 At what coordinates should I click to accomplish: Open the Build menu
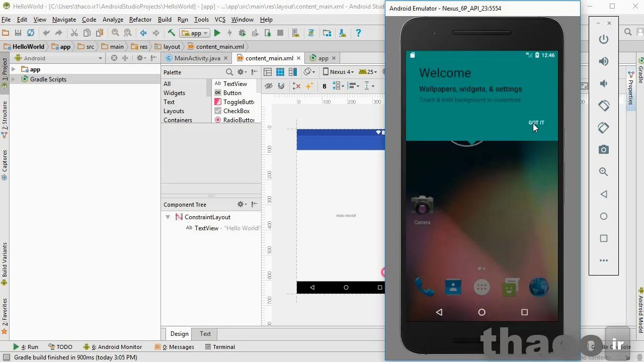165,20
